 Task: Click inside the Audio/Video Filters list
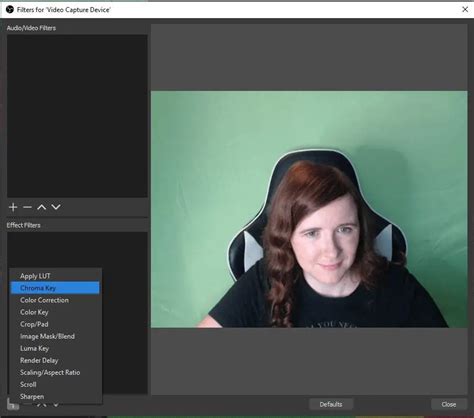pos(77,116)
